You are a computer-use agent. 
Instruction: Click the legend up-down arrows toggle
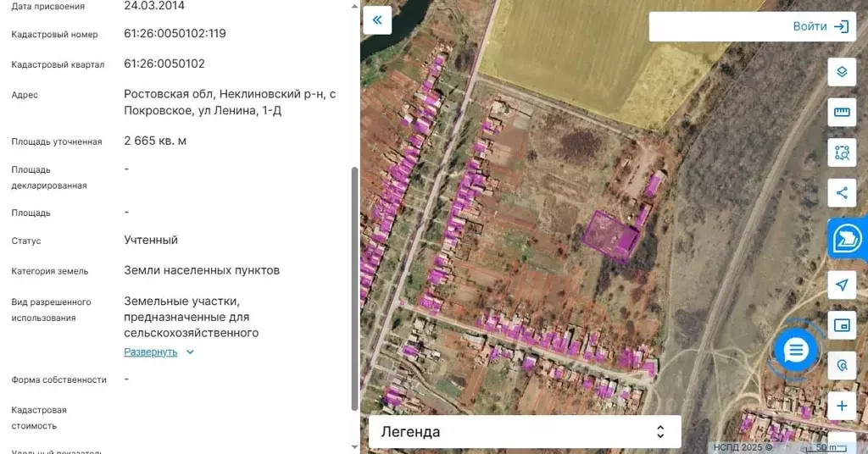click(659, 431)
